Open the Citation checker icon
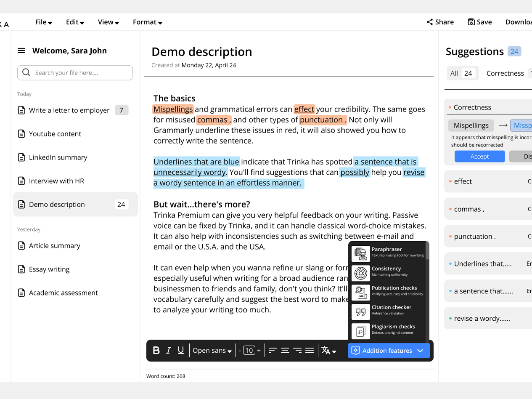532x399 pixels. 360,311
